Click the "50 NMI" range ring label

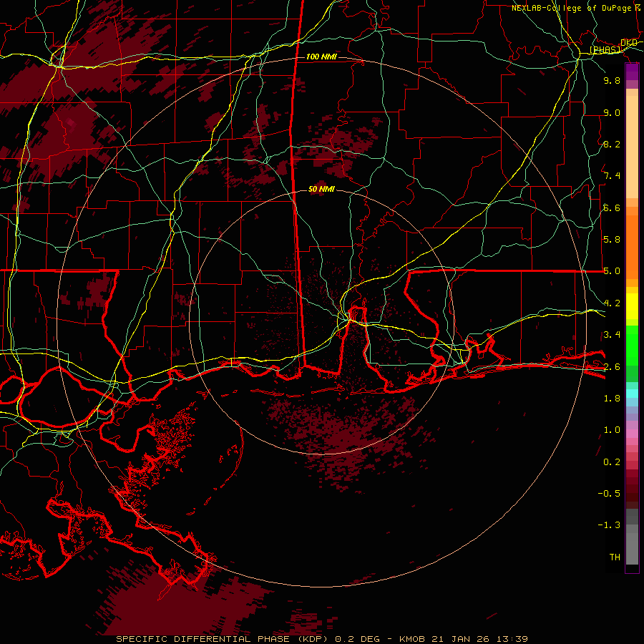click(x=321, y=190)
